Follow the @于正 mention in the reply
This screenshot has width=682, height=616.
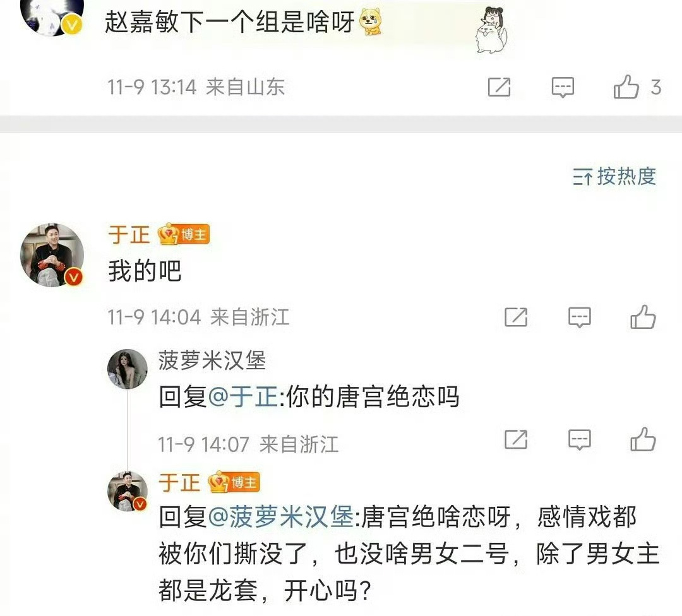pos(243,397)
